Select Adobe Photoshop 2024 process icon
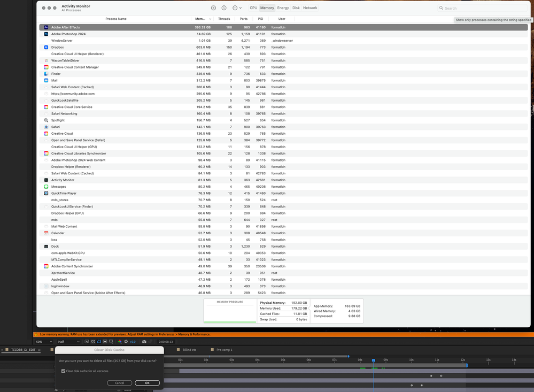 tap(46, 34)
